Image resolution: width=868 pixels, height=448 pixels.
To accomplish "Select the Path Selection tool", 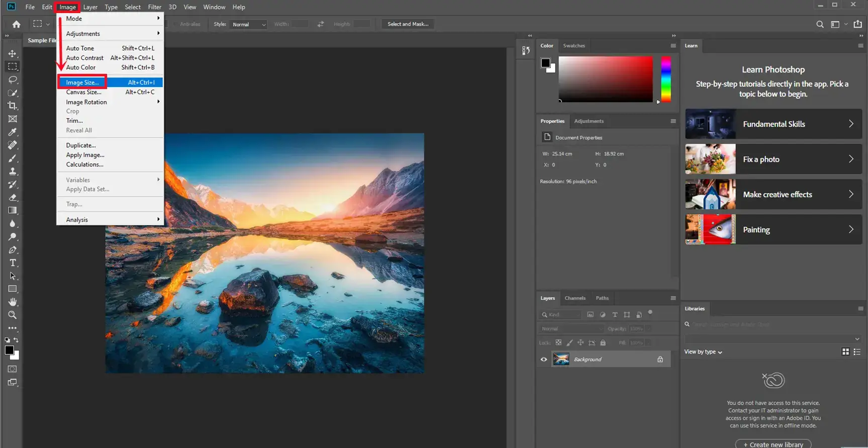I will tap(13, 276).
